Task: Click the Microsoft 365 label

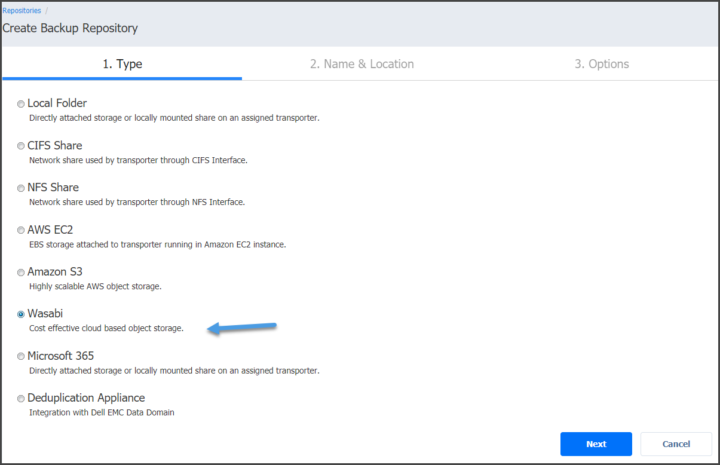Action: point(61,356)
